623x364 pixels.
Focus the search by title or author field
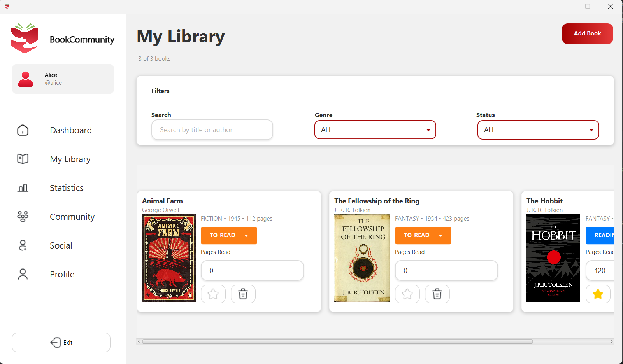212,130
